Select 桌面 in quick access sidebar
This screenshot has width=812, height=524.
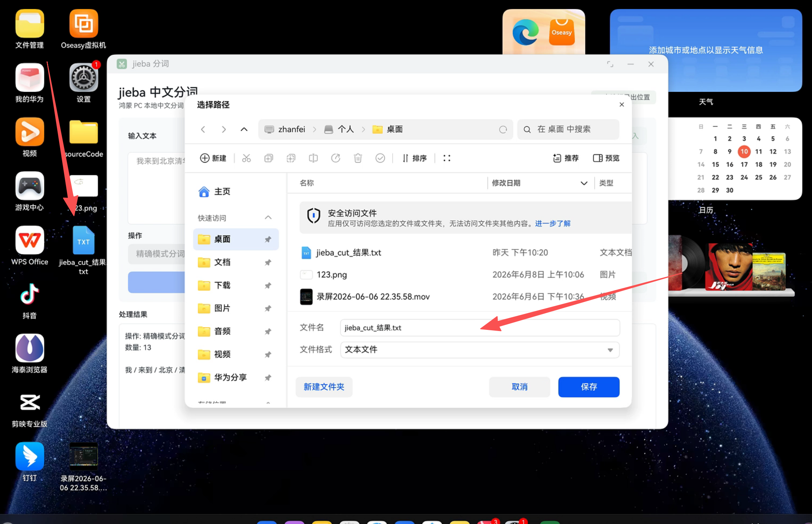pyautogui.click(x=236, y=239)
